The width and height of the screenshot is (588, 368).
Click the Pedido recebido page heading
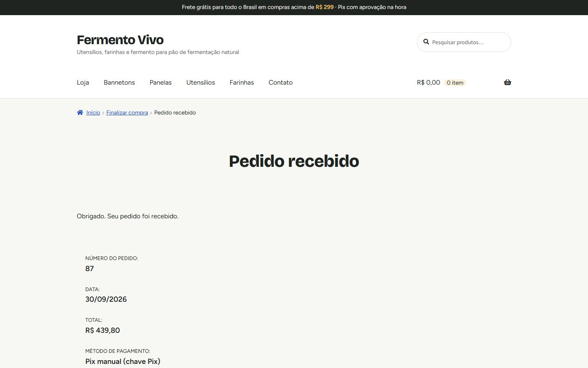294,161
